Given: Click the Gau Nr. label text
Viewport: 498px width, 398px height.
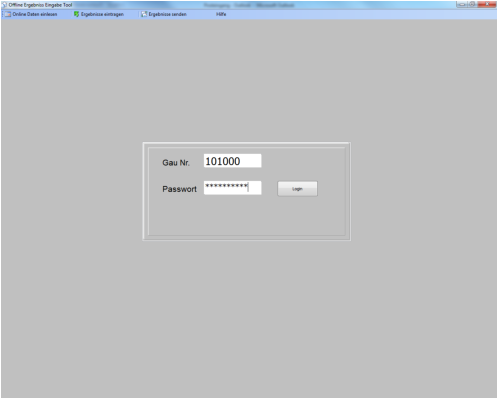Looking at the screenshot, I should (176, 163).
